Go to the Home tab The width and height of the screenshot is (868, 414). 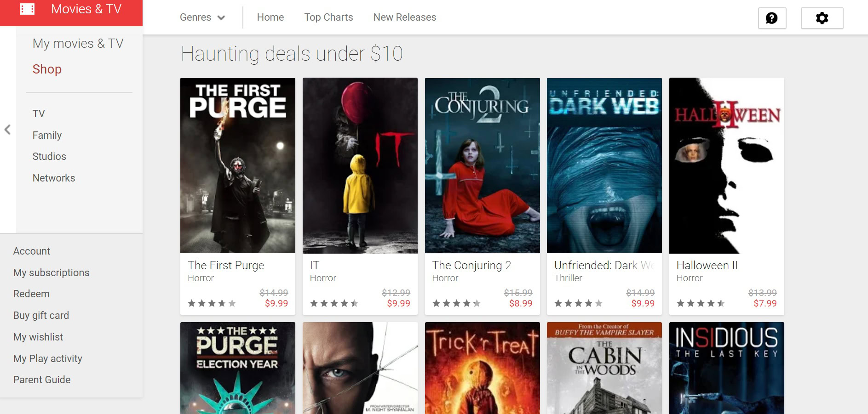(x=270, y=17)
